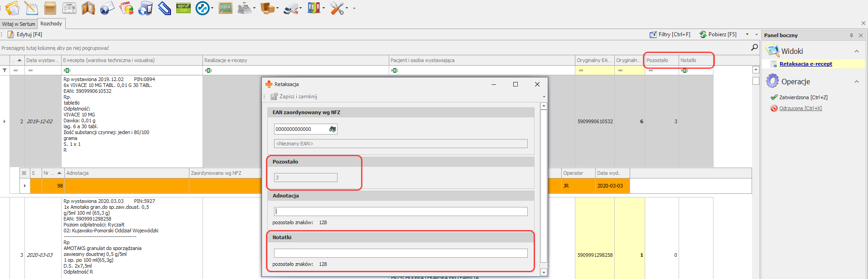The width and height of the screenshot is (868, 279).
Task: Click the magnifier search icon in grid
Action: pyautogui.click(x=754, y=47)
